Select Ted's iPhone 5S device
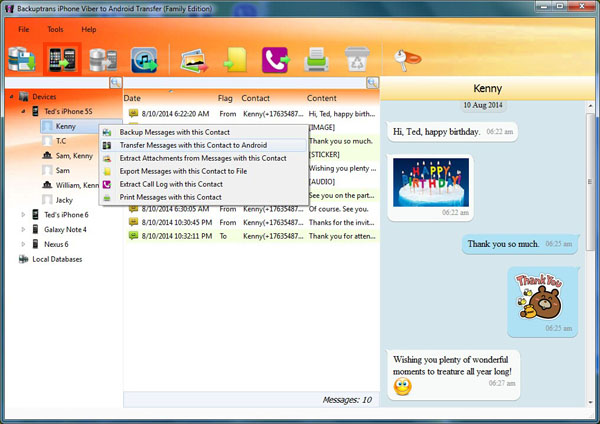Viewport: 600px width, 424px height. click(68, 111)
